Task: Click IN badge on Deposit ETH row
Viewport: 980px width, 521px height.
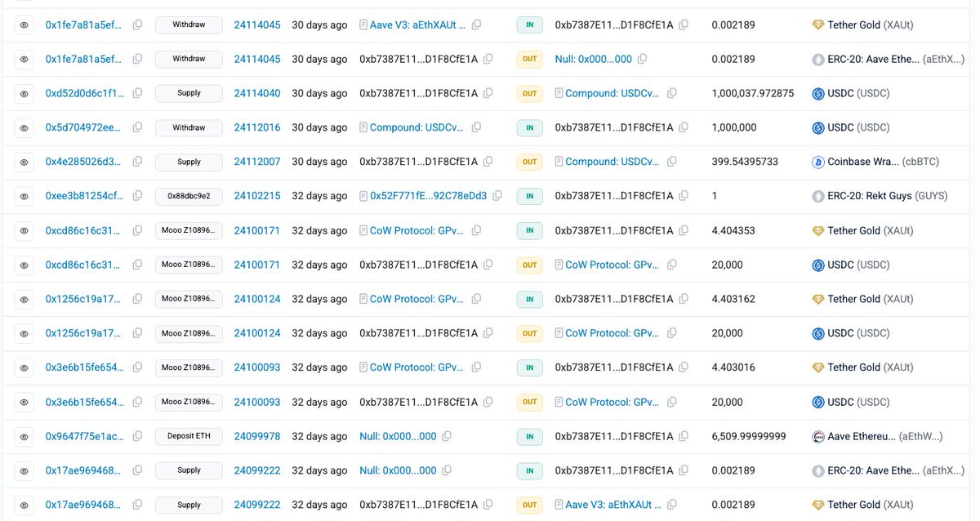Action: (529, 437)
